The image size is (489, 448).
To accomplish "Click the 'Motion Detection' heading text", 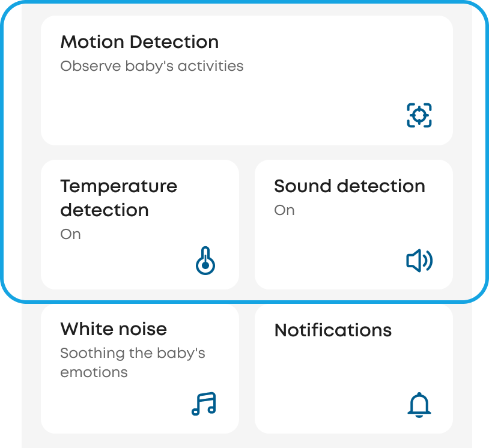I will pos(139,42).
